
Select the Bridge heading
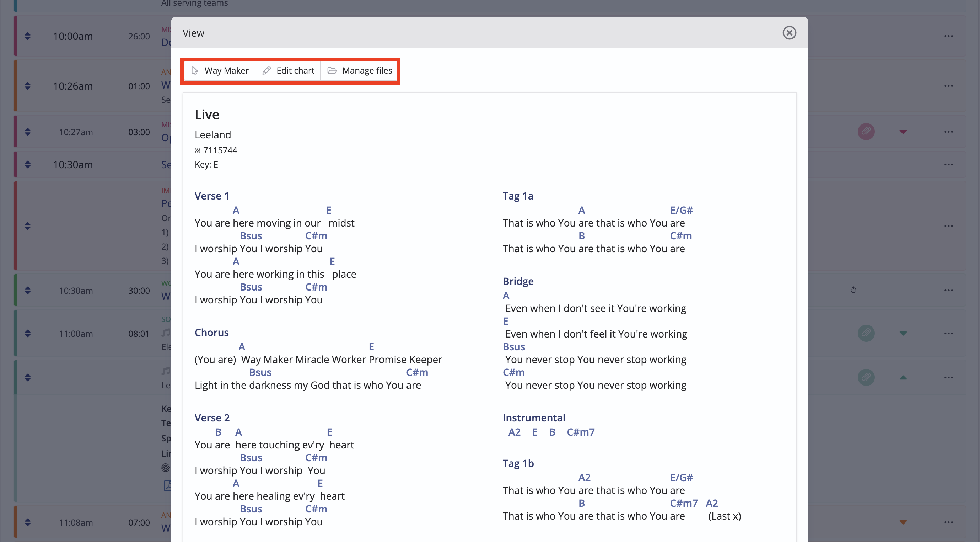[x=518, y=281]
